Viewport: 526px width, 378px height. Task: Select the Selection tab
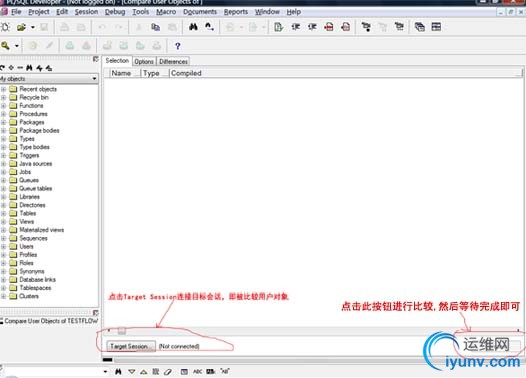tap(117, 61)
